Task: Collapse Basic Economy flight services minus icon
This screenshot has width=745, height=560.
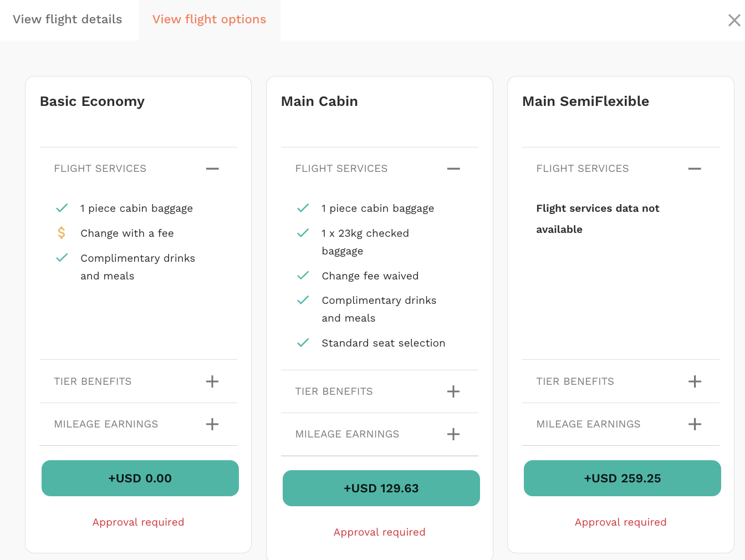Action: (212, 169)
